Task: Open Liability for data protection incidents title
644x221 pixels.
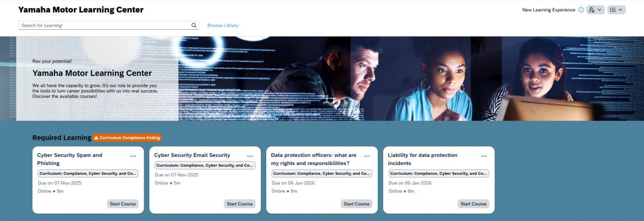Action: click(x=422, y=159)
